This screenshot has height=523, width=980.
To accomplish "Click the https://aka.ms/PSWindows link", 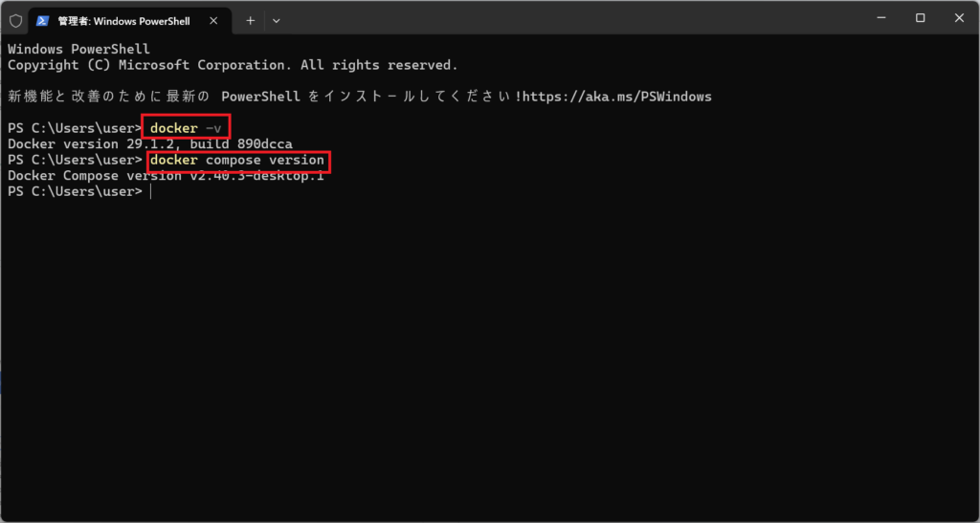I will tap(616, 97).
